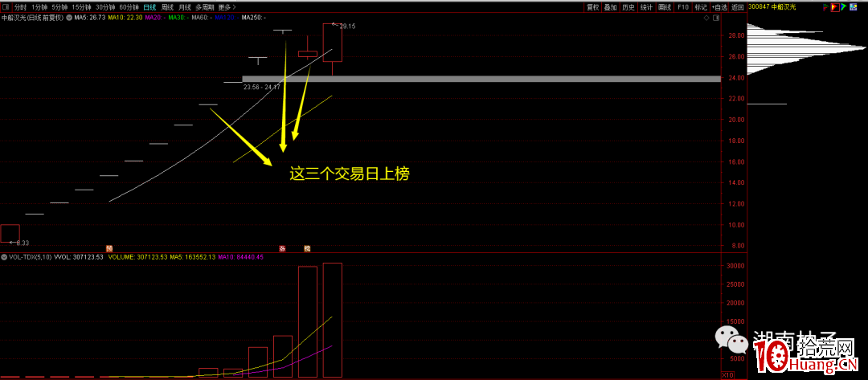Image resolution: width=868 pixels, height=380 pixels.
Task: Click the MA30 indicator label
Action: click(x=178, y=18)
